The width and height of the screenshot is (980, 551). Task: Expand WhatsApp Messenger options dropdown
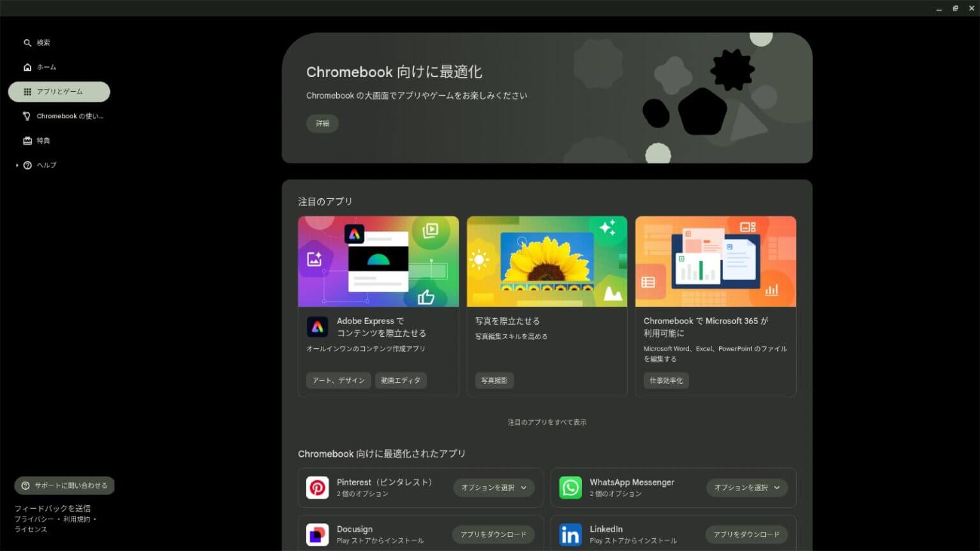[x=746, y=487]
